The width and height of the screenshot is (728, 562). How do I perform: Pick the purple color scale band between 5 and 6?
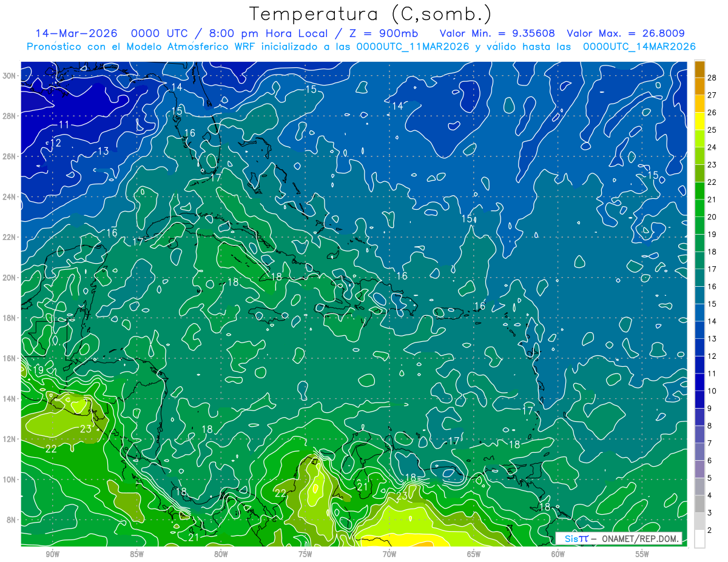tap(699, 469)
